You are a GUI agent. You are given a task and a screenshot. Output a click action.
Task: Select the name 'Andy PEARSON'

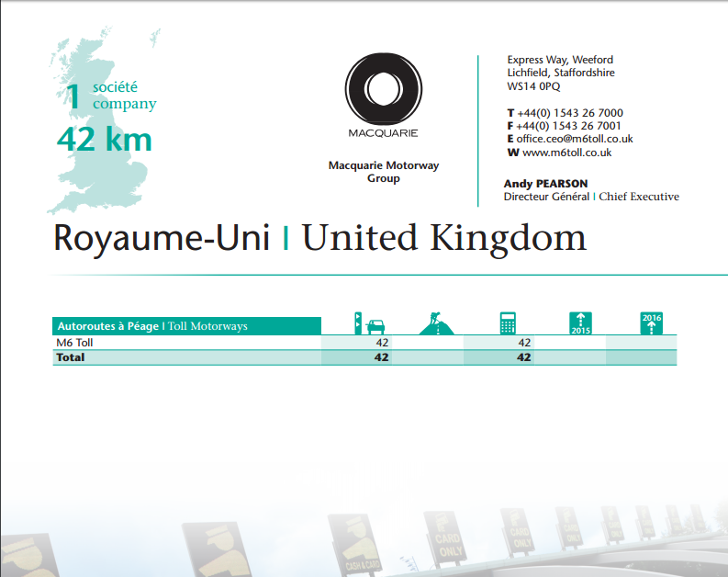545,184
